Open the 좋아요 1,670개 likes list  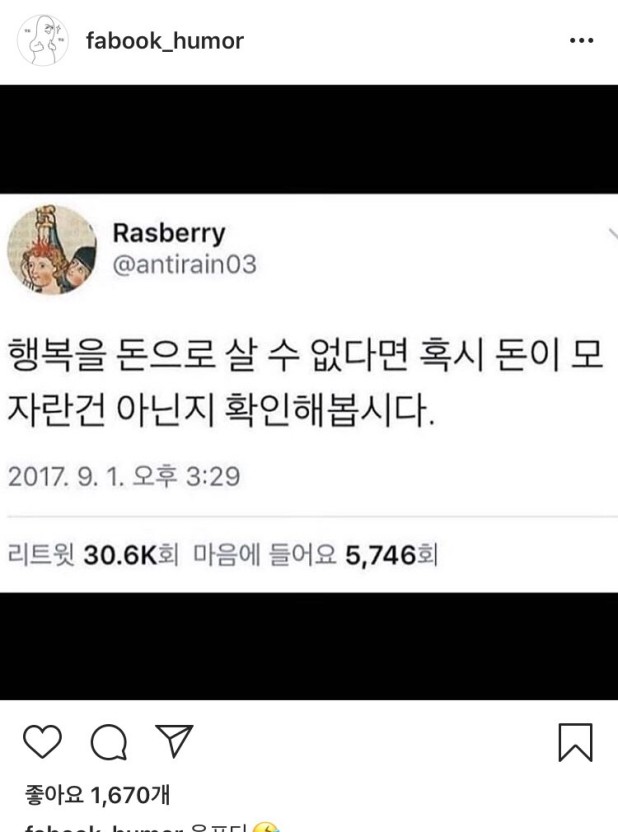[97, 795]
